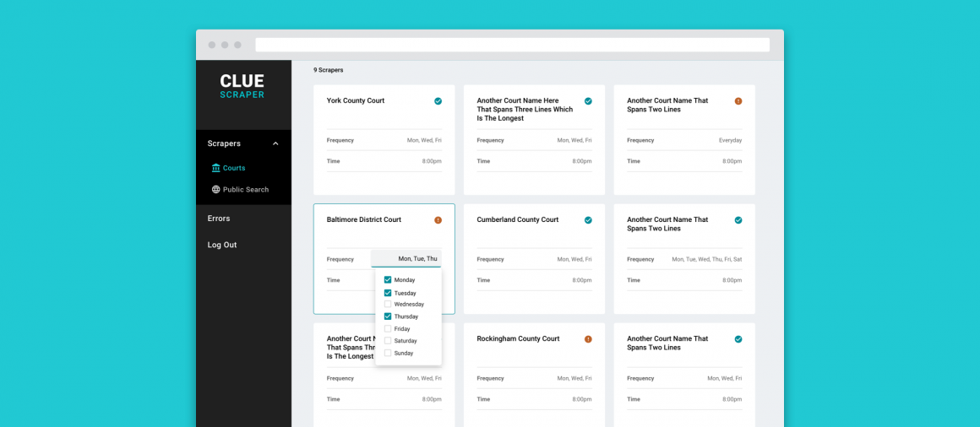Screen dimensions: 980x427
Task: Check the Wednesday checkbox
Action: [388, 304]
